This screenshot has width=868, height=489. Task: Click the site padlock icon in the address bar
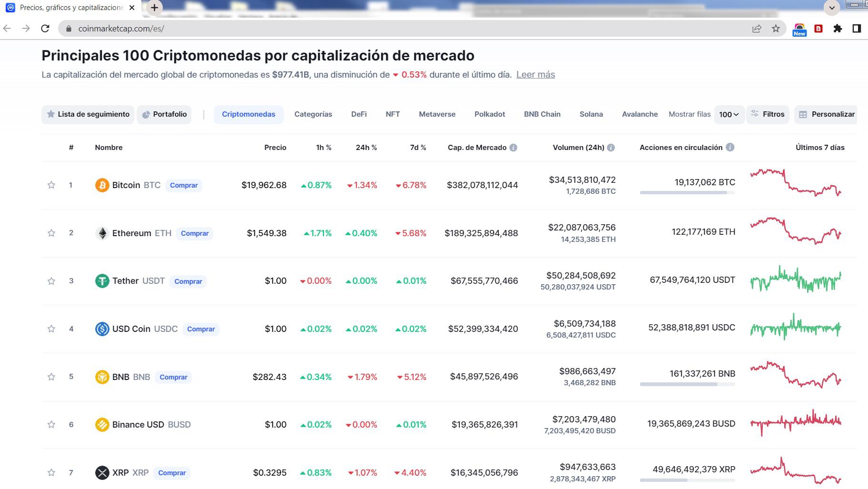(x=69, y=29)
